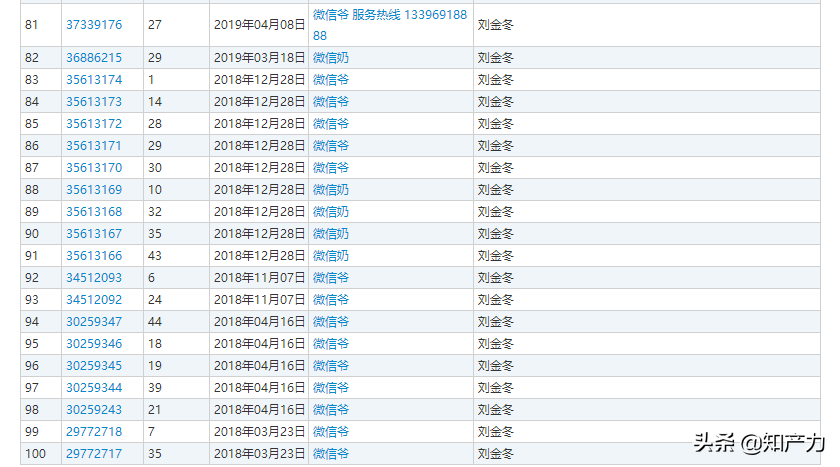The height and width of the screenshot is (467, 840).
Task: Open trademark name 微信奶 in row 90
Action: [331, 234]
